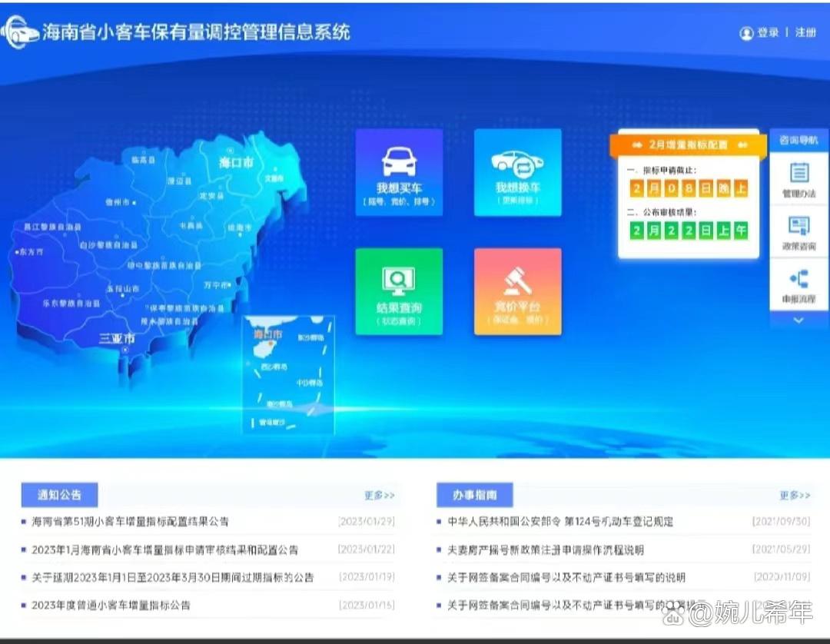Open the 2020/11/09 网签备案合同编号 guide
This screenshot has width=830, height=644.
click(x=566, y=577)
